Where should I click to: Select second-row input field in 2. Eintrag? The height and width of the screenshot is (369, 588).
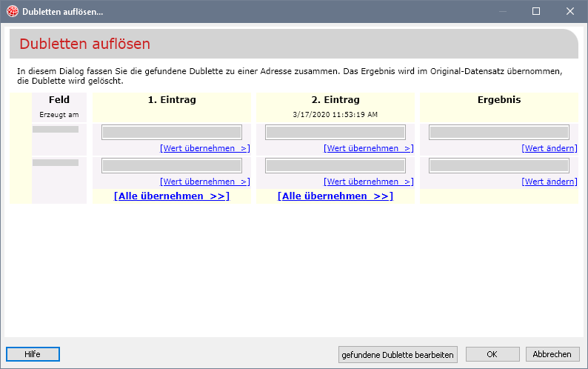tap(335, 166)
